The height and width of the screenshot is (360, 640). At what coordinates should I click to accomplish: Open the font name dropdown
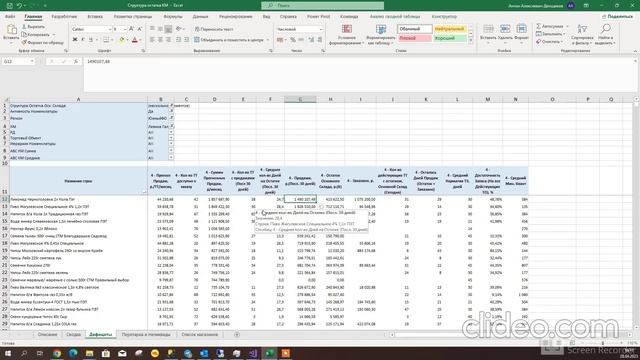point(109,29)
